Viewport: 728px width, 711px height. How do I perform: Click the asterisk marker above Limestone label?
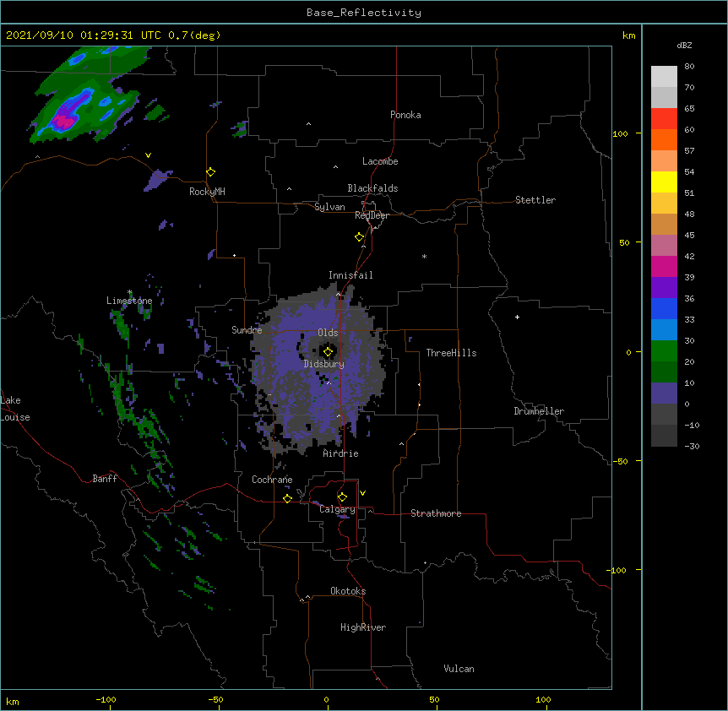pos(129,292)
